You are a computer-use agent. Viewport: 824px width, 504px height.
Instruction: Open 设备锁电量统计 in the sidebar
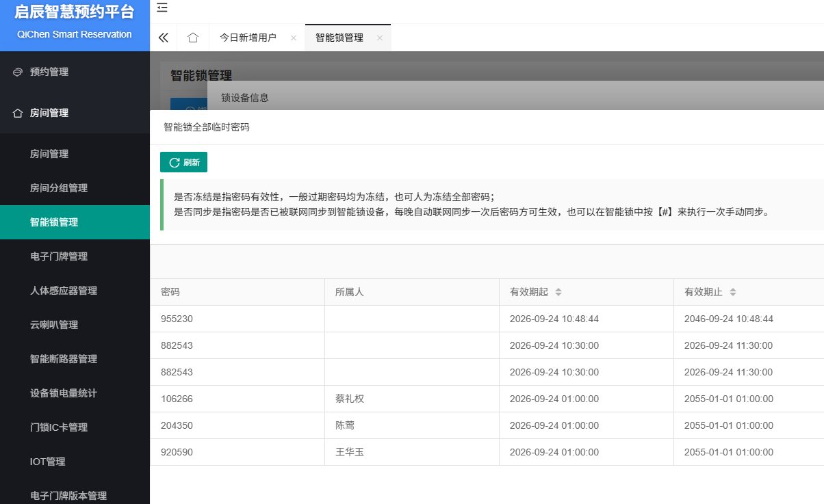tap(75, 393)
